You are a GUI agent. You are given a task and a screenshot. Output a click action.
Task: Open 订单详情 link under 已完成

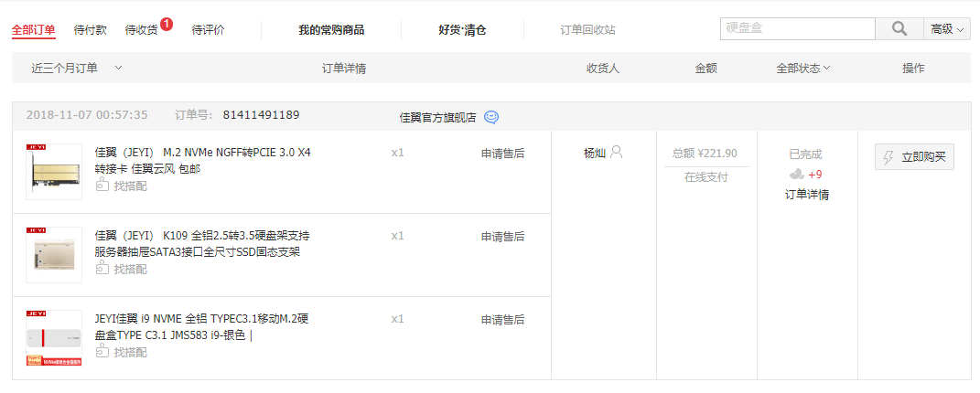tap(807, 195)
